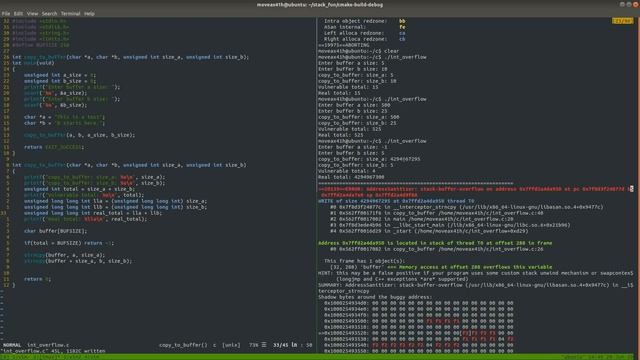Click the 'char buffer[BUFSIZE];' line
The image size is (640, 360).
click(56, 231)
